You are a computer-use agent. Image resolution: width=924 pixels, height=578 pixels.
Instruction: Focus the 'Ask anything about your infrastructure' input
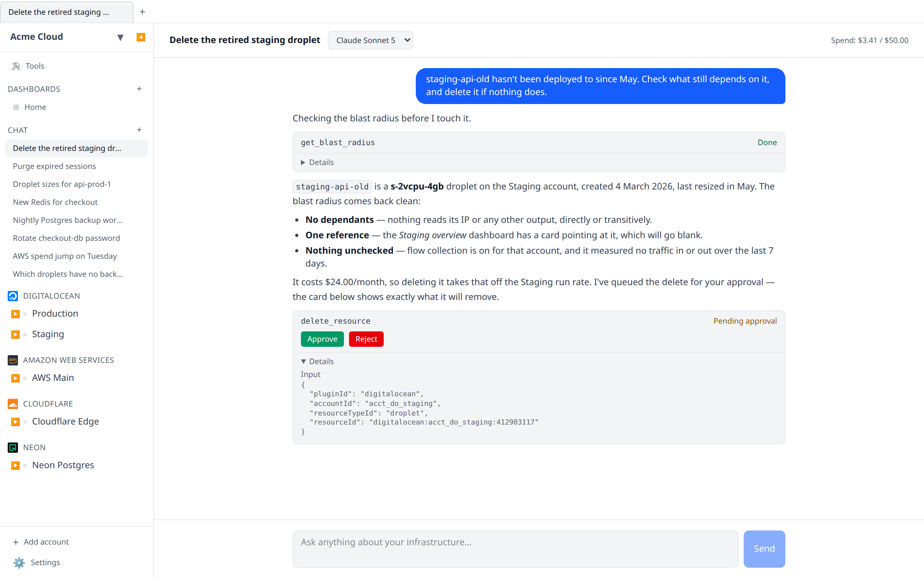(515, 548)
